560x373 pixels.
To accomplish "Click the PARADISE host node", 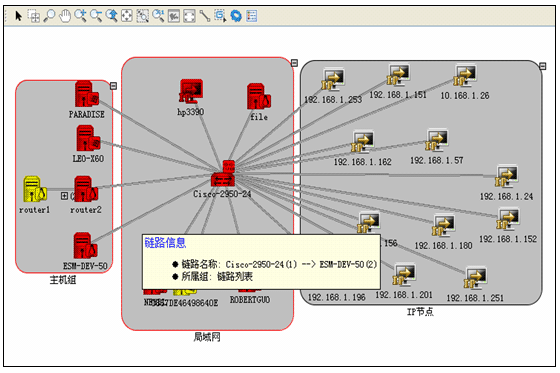I will tap(87, 94).
